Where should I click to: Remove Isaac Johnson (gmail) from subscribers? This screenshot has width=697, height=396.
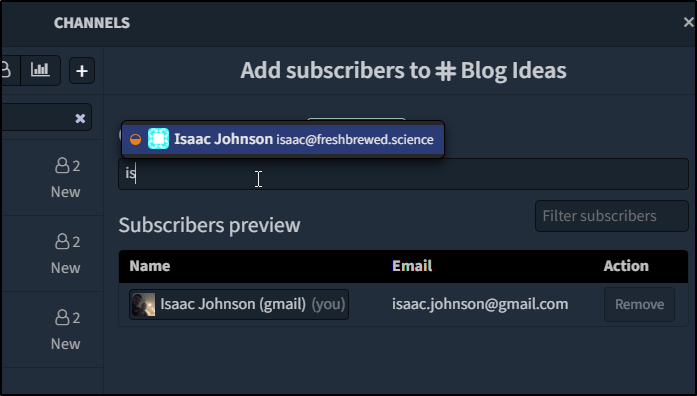[x=639, y=304]
